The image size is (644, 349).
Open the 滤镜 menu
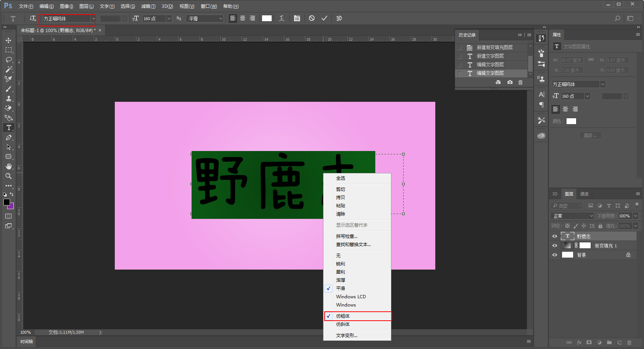point(148,6)
